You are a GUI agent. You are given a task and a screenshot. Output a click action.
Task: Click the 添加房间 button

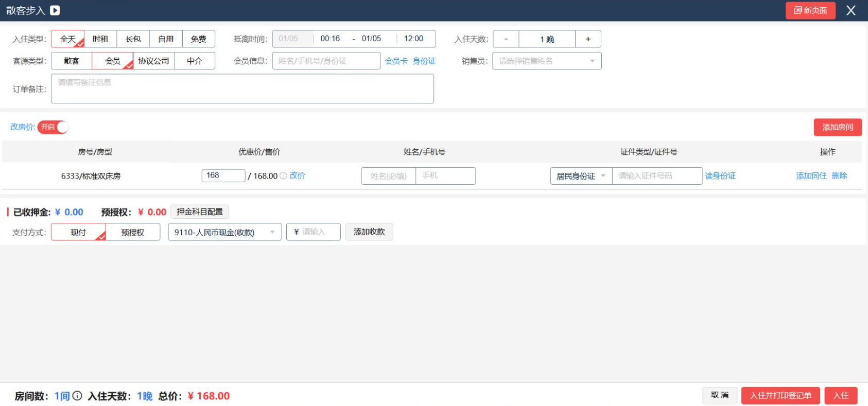(x=838, y=127)
